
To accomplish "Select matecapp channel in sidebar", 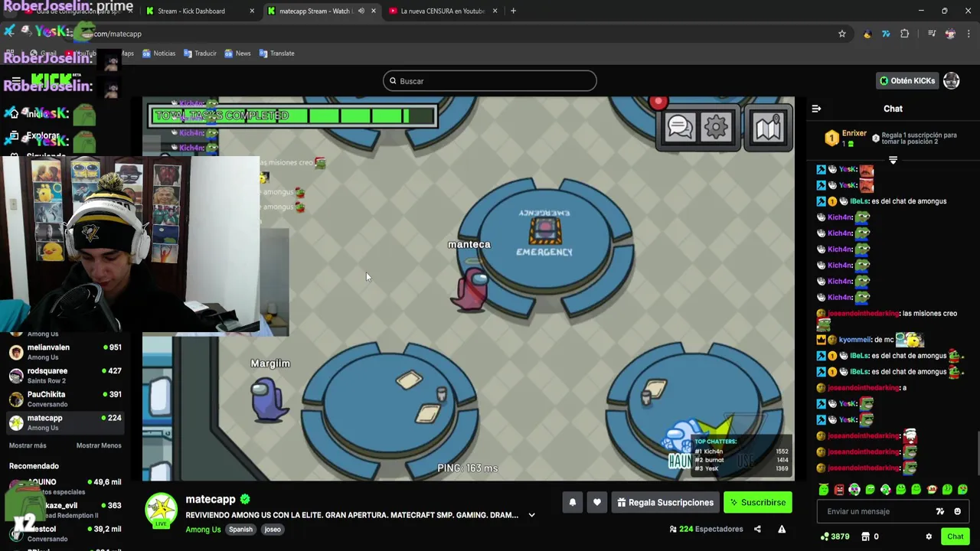I will pyautogui.click(x=65, y=422).
